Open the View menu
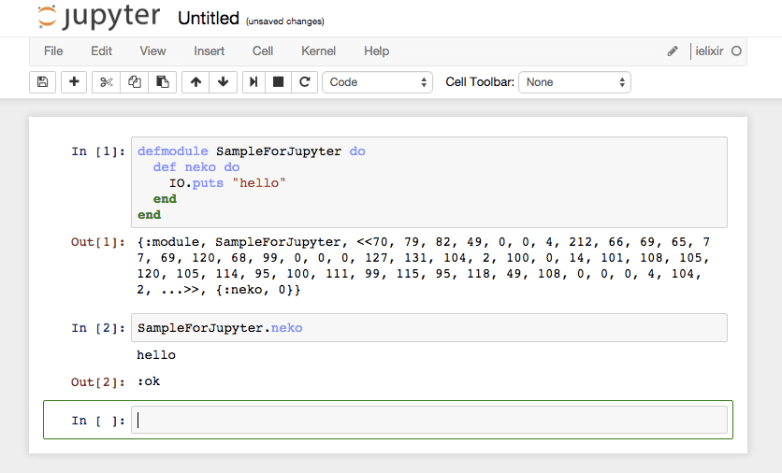The width and height of the screenshot is (782, 473). [153, 51]
